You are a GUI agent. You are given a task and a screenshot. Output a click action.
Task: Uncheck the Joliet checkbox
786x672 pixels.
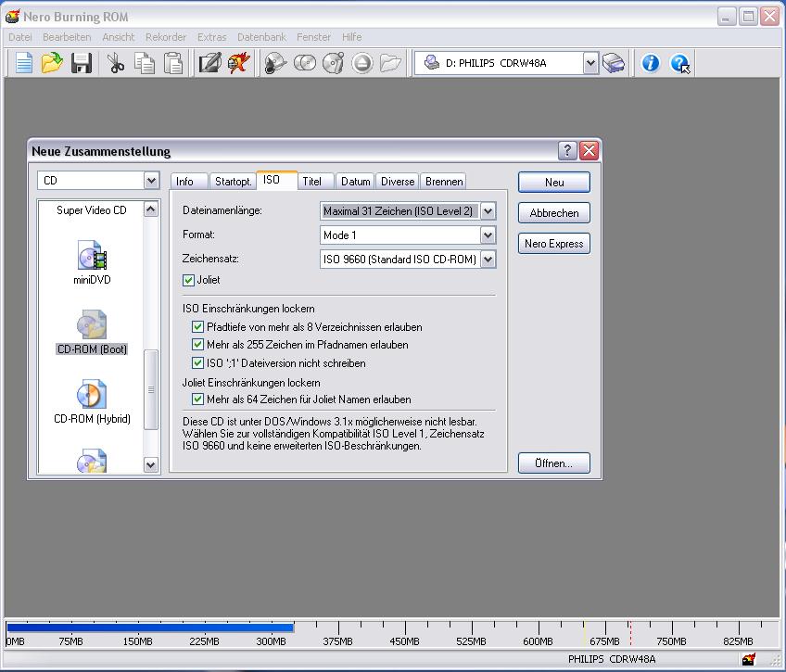189,280
